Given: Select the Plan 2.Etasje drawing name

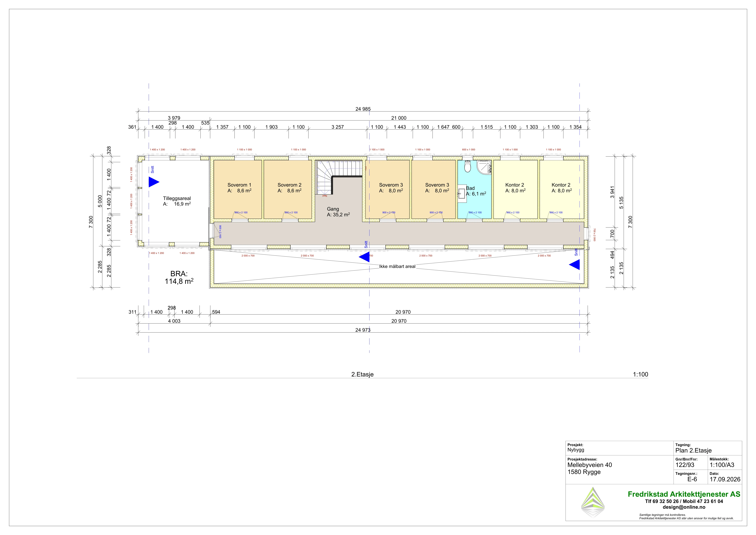Looking at the screenshot, I should pyautogui.click(x=693, y=450).
